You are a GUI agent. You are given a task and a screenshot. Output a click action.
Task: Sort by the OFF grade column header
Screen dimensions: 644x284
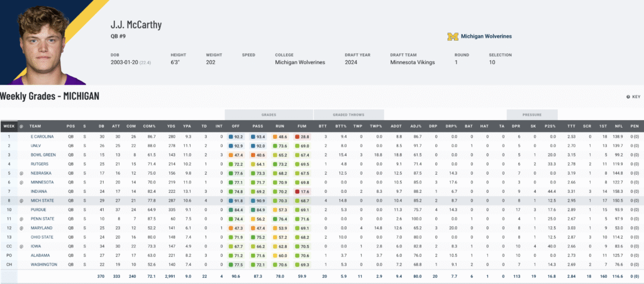(x=236, y=126)
